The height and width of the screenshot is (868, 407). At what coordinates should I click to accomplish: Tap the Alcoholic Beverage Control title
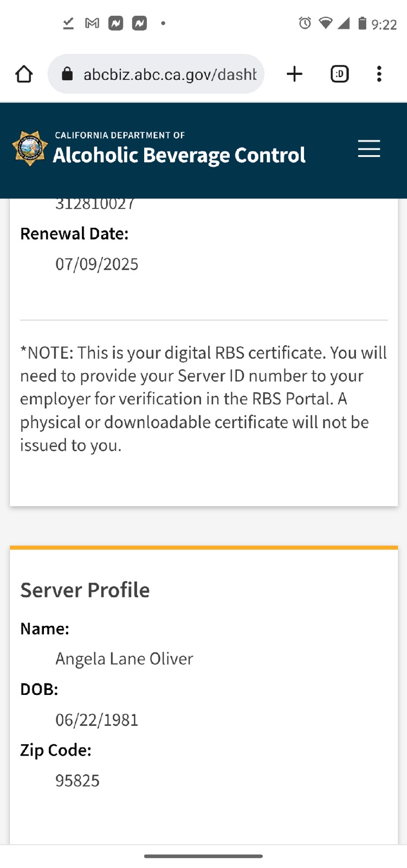(179, 155)
